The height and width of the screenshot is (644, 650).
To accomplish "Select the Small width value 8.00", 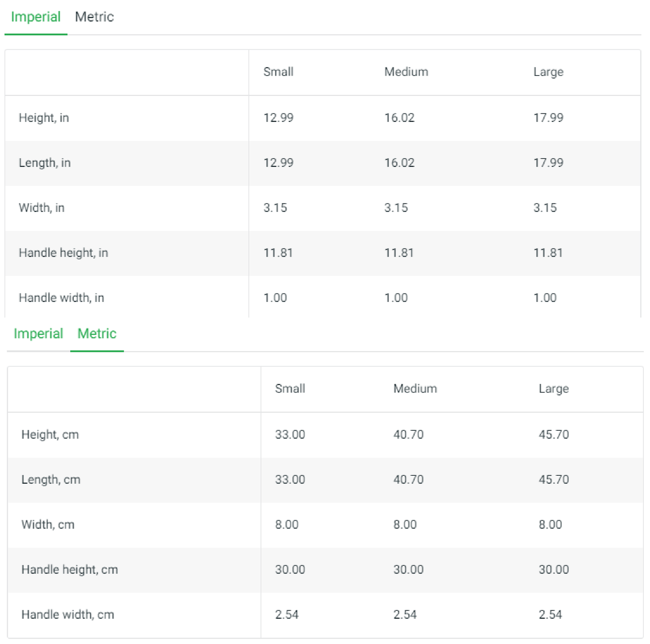I will click(287, 525).
